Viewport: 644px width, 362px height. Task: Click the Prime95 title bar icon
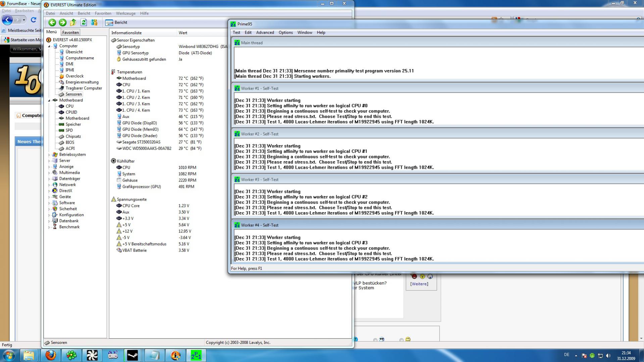click(x=233, y=24)
